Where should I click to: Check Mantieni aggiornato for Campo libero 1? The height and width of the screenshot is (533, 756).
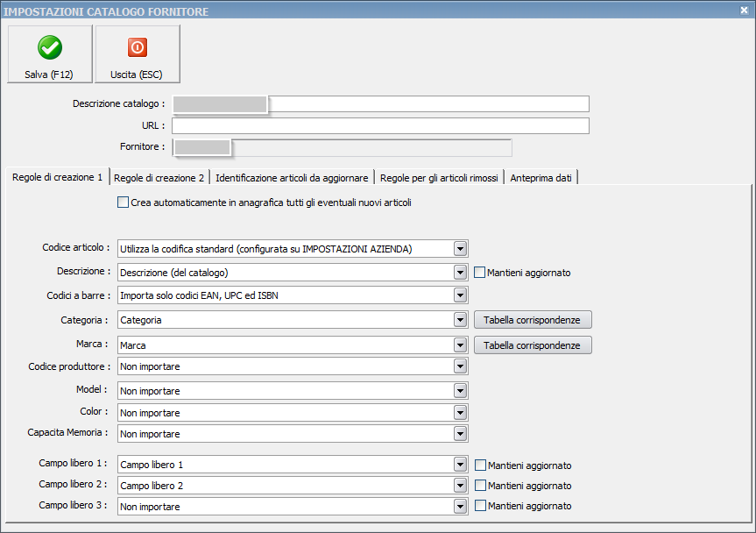click(x=480, y=465)
